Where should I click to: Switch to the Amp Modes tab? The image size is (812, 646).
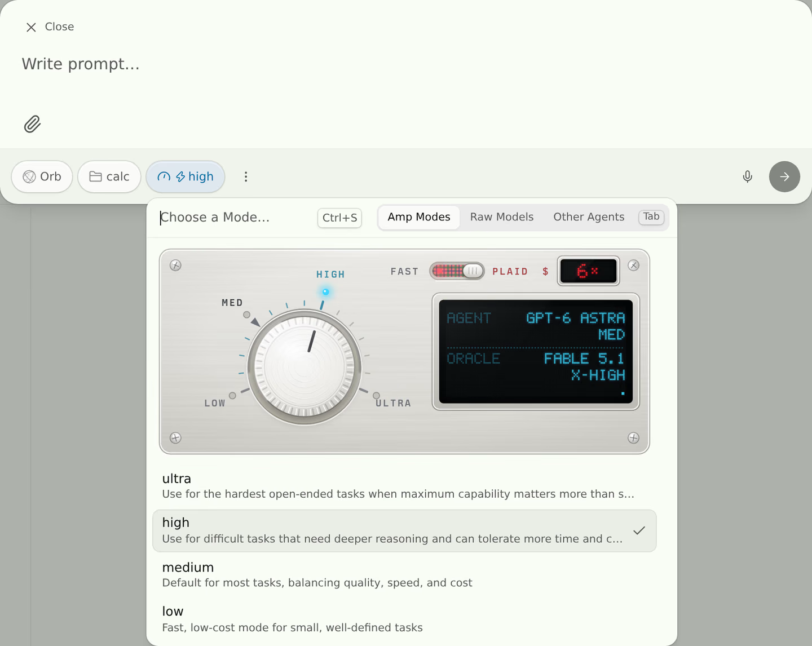coord(419,217)
